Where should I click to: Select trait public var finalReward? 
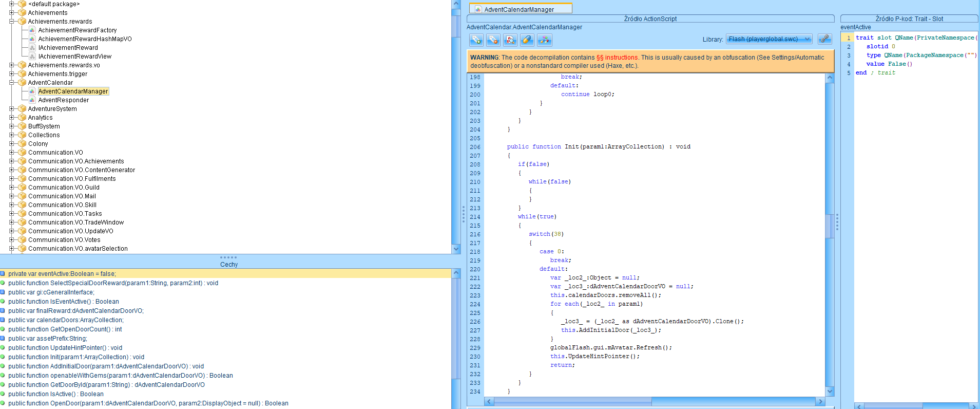pyautogui.click(x=76, y=310)
